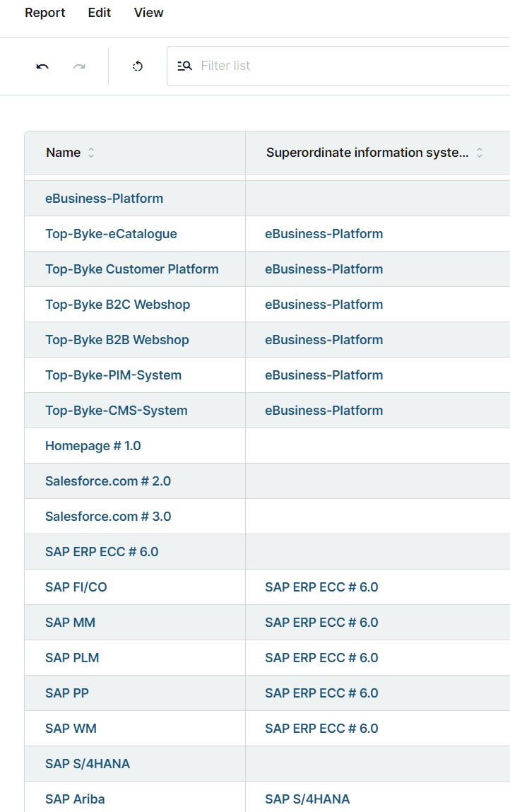Image resolution: width=510 pixels, height=812 pixels.
Task: Open the Edit menu
Action: coord(99,13)
